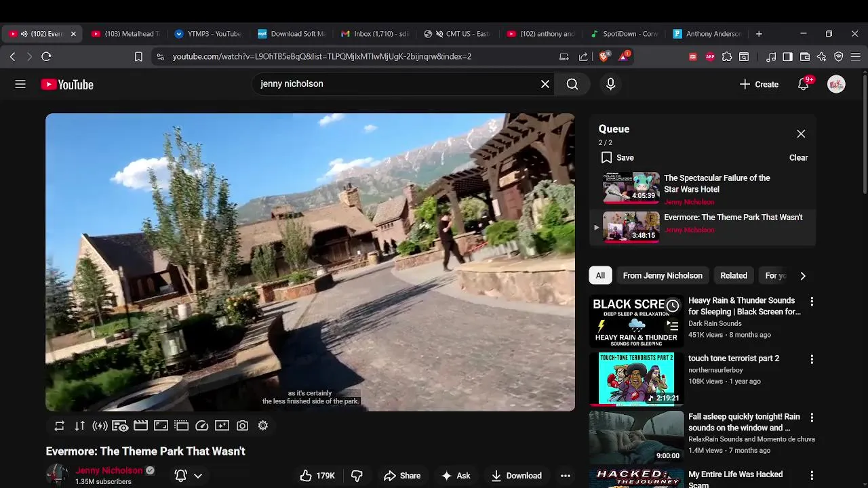
Task: Save the queue to a playlist
Action: pos(617,157)
